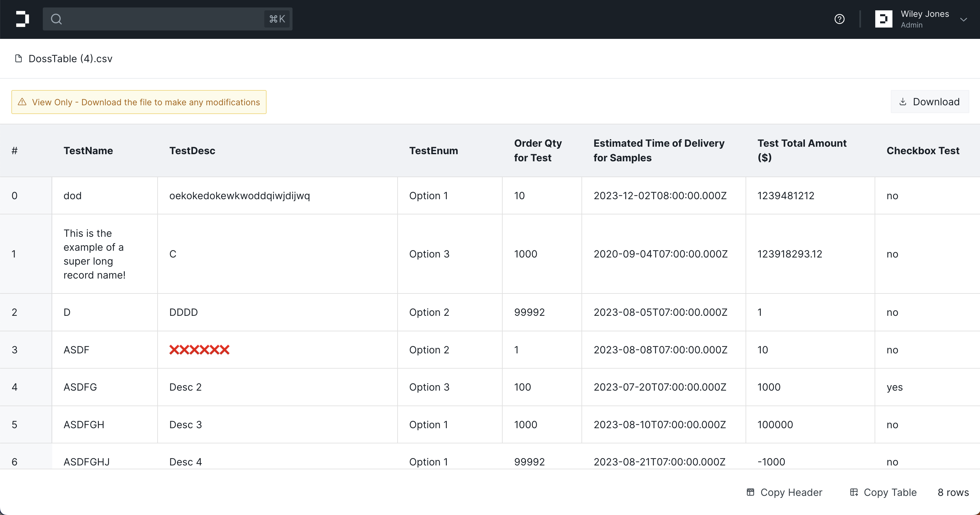Click the Copy Table button text
Image resolution: width=980 pixels, height=515 pixels.
tap(890, 492)
